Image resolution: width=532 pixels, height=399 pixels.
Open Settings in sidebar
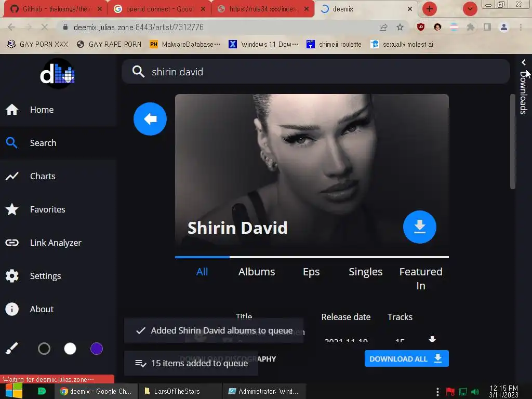pos(58,276)
